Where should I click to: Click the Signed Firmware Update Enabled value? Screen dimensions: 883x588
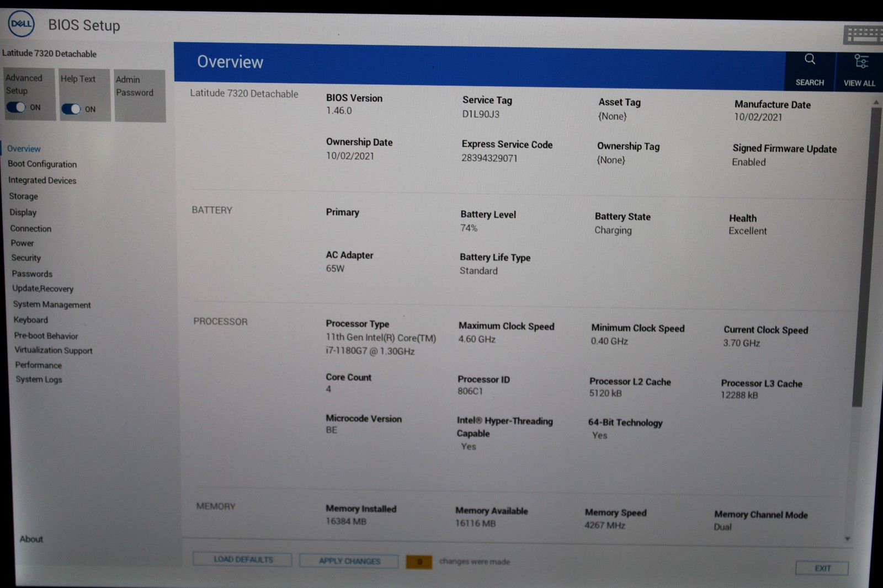click(x=749, y=162)
